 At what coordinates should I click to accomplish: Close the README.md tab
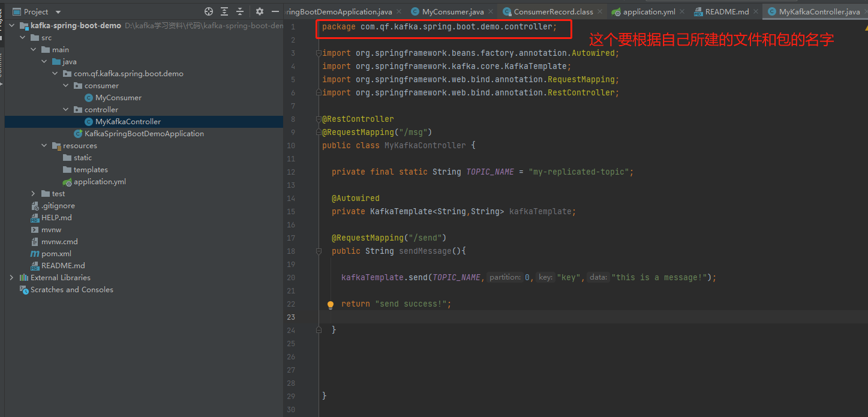756,11
